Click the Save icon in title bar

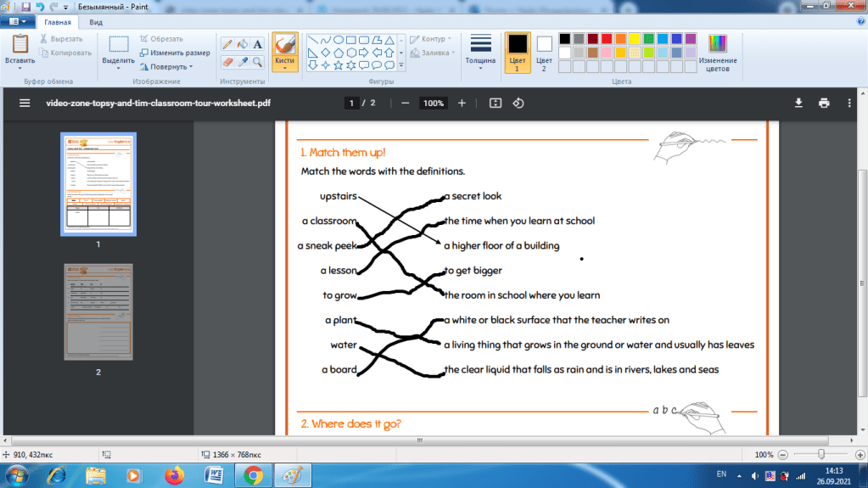25,6
